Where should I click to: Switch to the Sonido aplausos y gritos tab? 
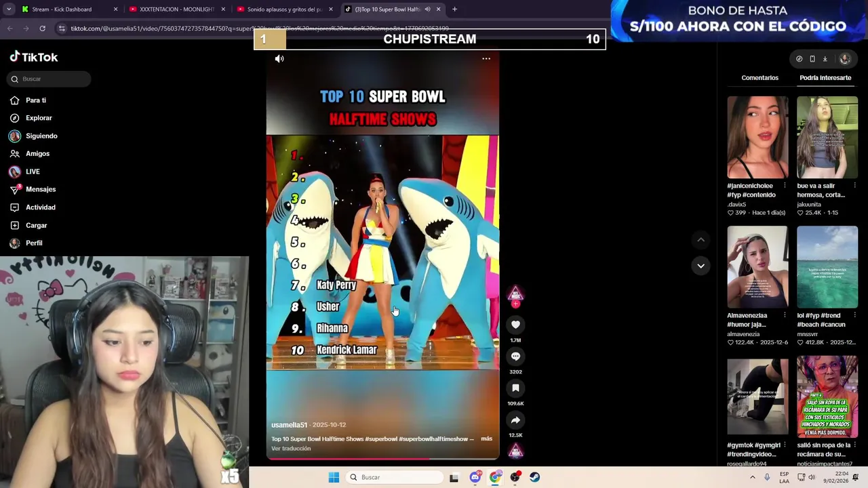(284, 9)
